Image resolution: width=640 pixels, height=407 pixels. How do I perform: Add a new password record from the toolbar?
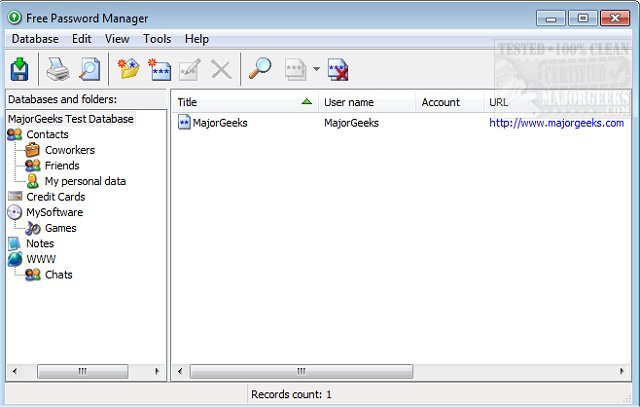click(x=160, y=69)
